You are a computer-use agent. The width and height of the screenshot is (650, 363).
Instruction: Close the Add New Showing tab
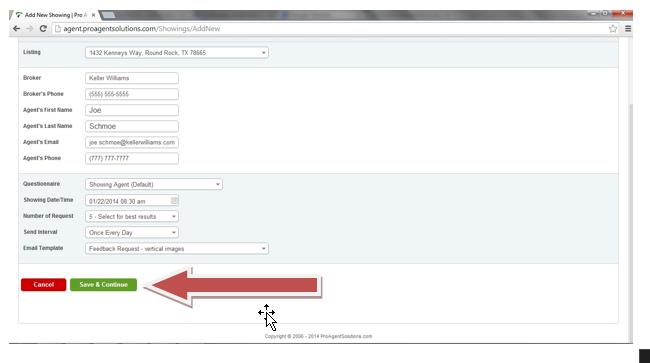(x=93, y=15)
